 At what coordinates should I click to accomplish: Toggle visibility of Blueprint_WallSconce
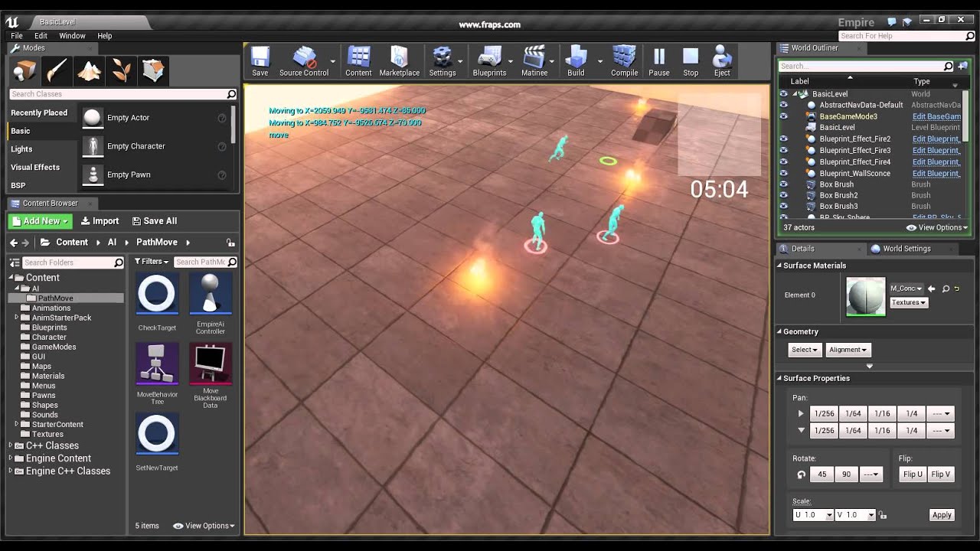pos(783,174)
